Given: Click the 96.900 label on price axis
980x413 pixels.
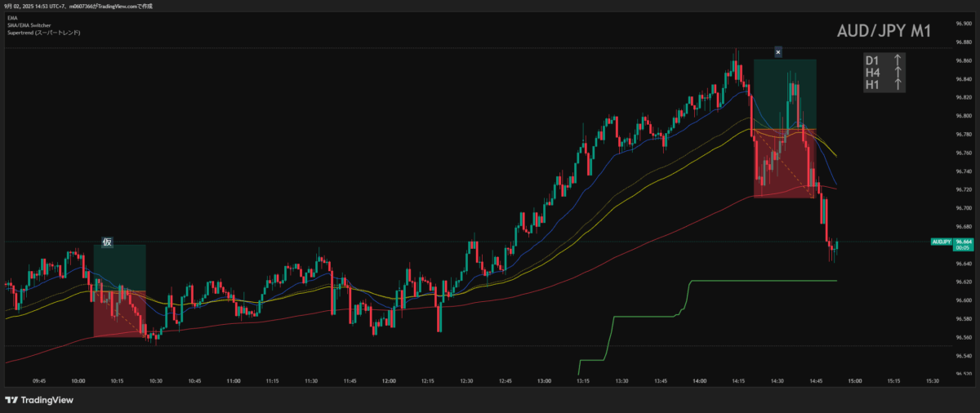Looking at the screenshot, I should [x=964, y=24].
